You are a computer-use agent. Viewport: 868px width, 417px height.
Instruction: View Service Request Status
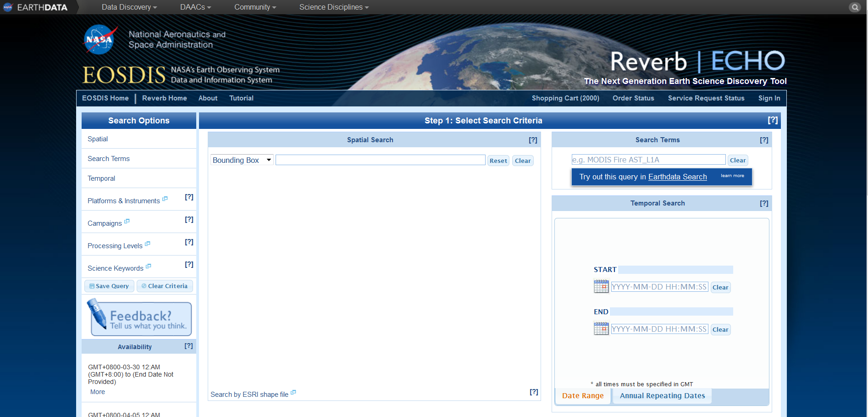pos(706,98)
